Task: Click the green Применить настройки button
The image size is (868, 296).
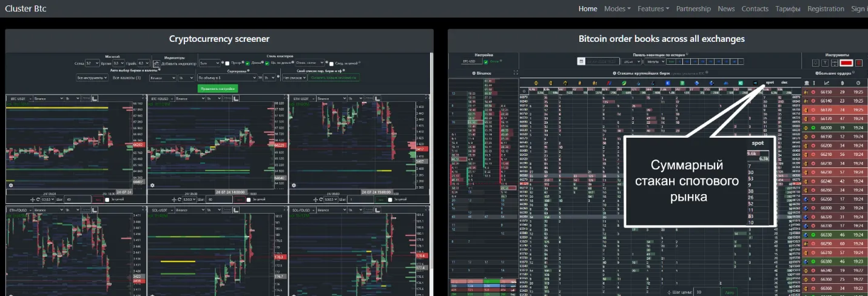Action: [x=218, y=89]
